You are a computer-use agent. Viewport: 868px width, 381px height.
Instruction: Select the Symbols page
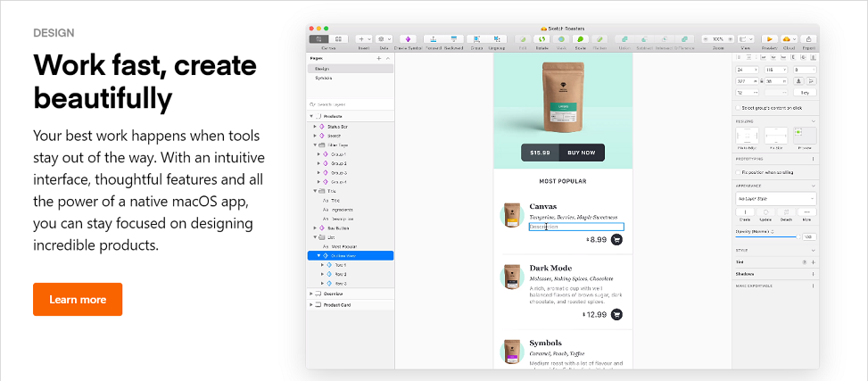click(x=323, y=79)
